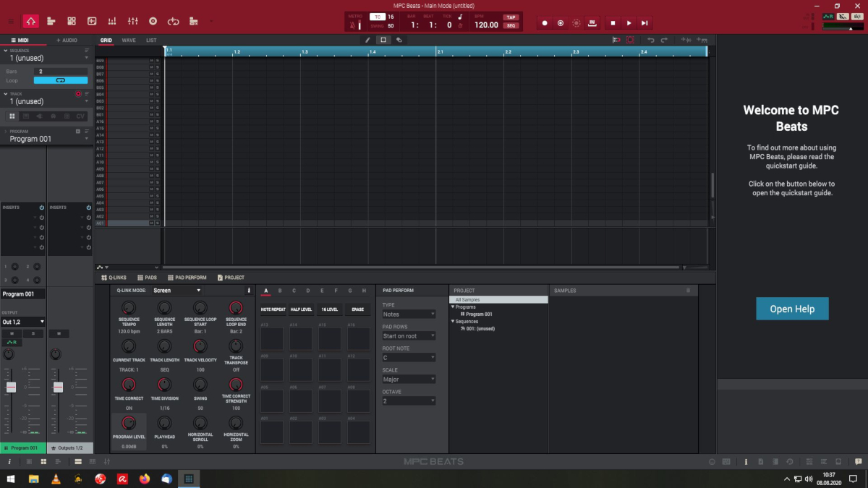Click the undo arrow icon
The image size is (868, 488).
pyautogui.click(x=651, y=40)
